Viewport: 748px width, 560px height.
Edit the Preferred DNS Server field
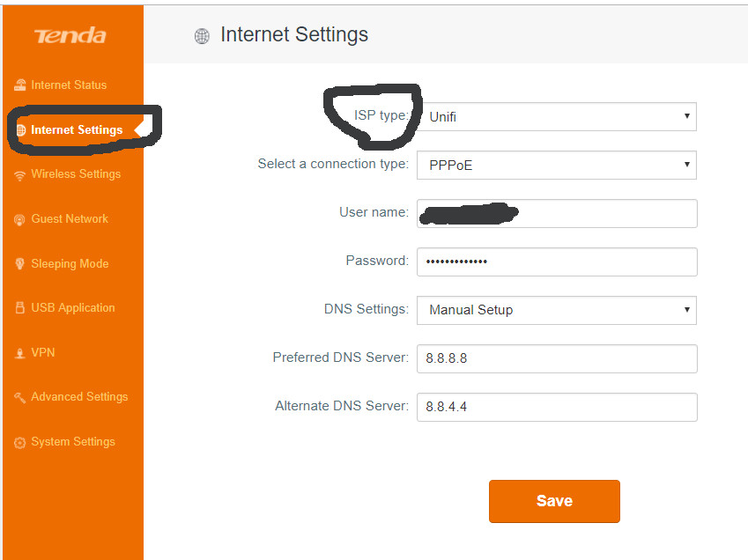[556, 358]
